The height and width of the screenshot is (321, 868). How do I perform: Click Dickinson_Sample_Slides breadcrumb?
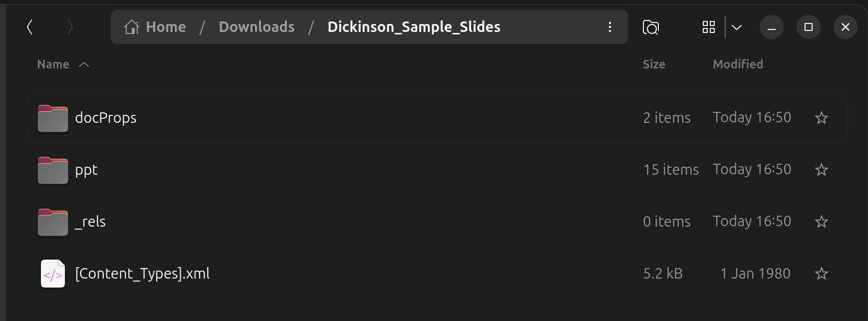pos(413,27)
